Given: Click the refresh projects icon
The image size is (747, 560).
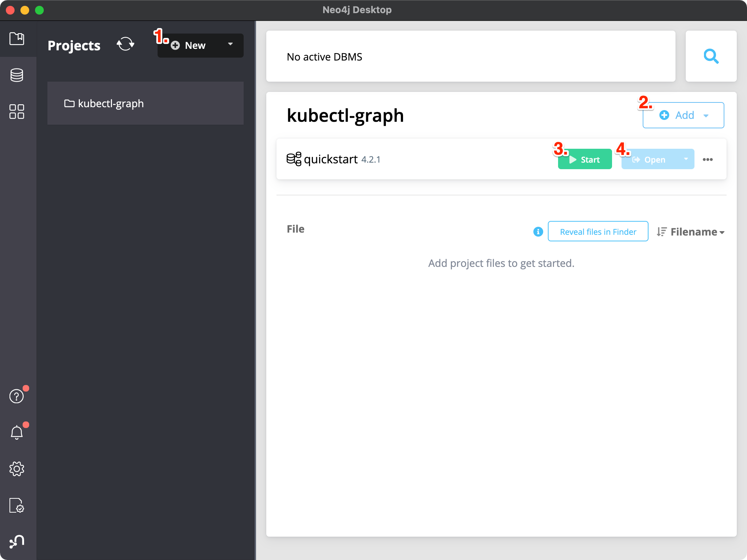Looking at the screenshot, I should pyautogui.click(x=125, y=44).
